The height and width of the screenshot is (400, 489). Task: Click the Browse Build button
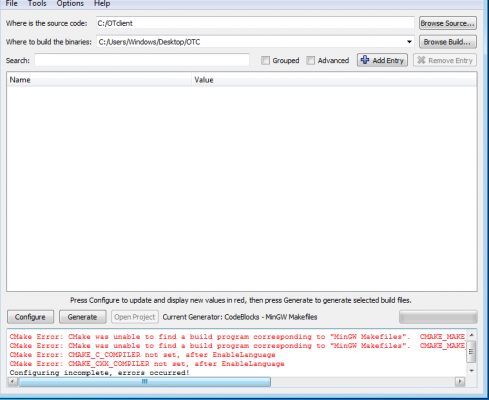tap(448, 42)
